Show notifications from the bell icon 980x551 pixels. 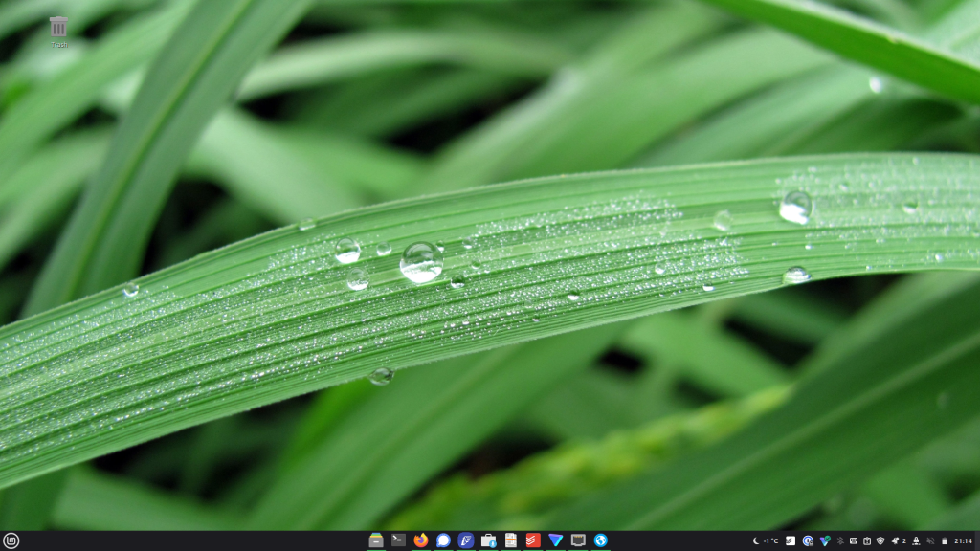(896, 541)
